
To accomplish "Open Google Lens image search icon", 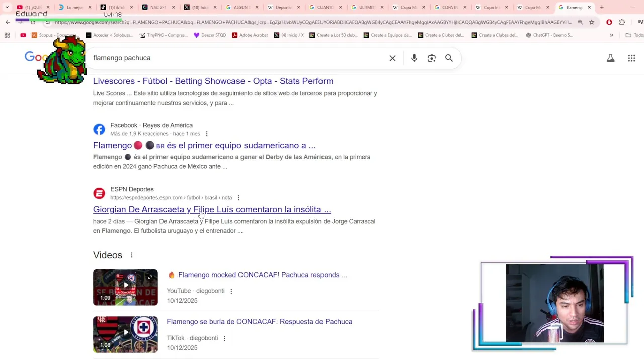I will tap(432, 58).
